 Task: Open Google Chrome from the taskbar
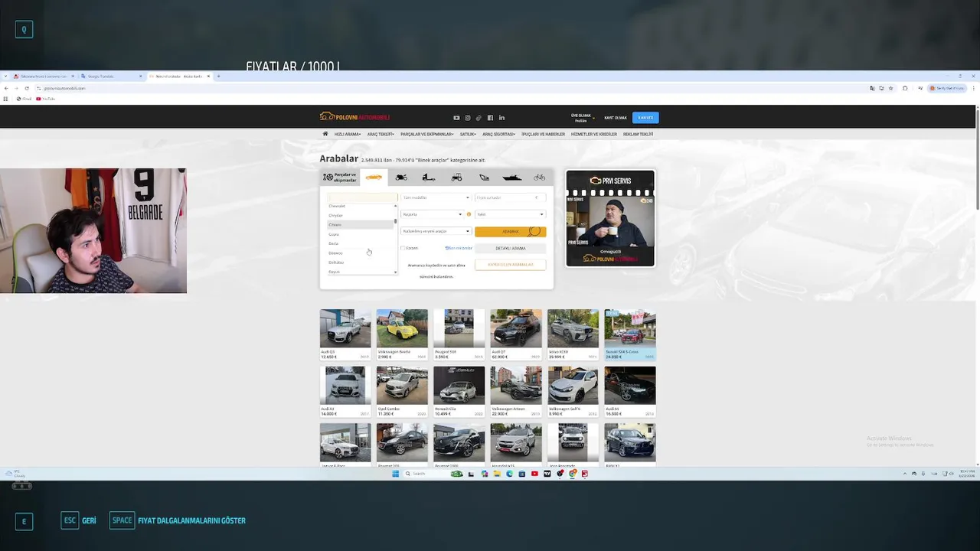(x=572, y=474)
